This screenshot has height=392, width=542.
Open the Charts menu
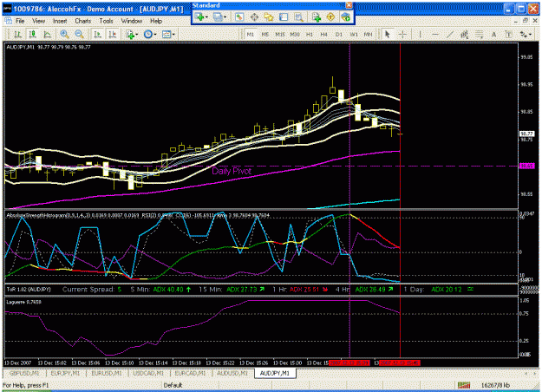pyautogui.click(x=83, y=21)
